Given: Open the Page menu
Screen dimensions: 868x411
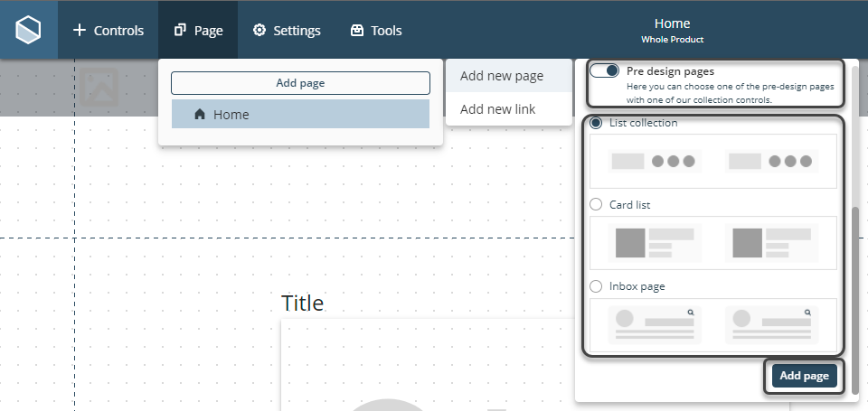Looking at the screenshot, I should [198, 31].
